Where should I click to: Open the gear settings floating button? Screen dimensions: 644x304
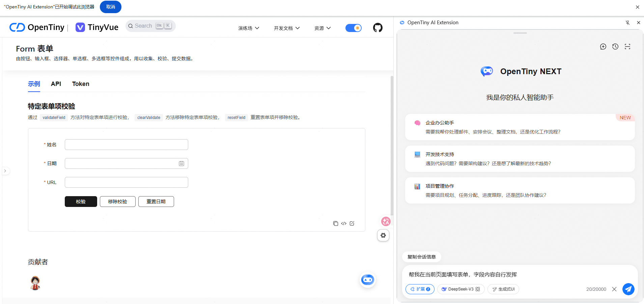click(x=383, y=235)
